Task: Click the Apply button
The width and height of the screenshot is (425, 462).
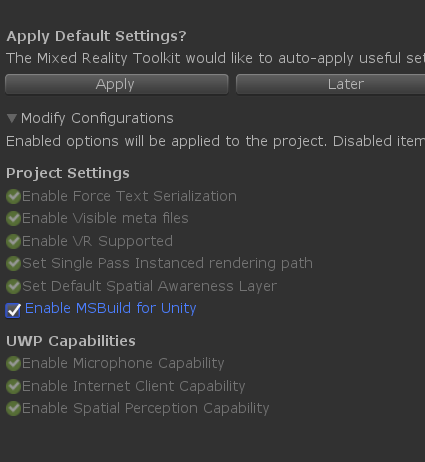Action: pyautogui.click(x=117, y=84)
